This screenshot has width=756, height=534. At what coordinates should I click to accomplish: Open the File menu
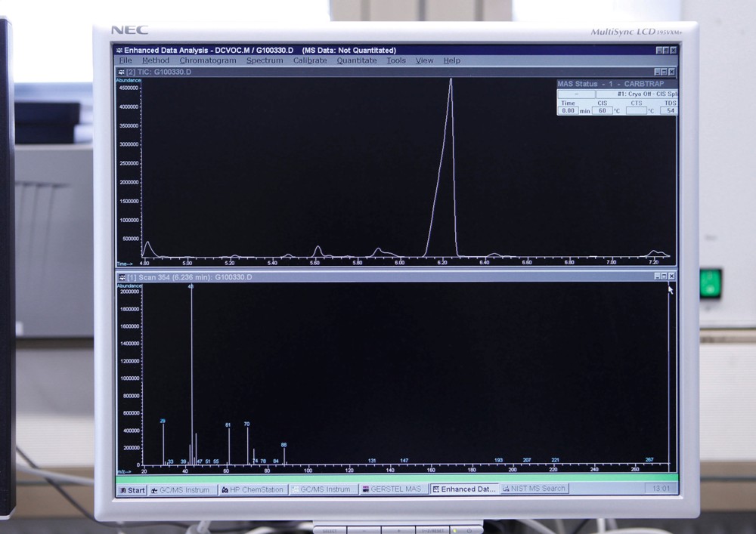tap(125, 60)
